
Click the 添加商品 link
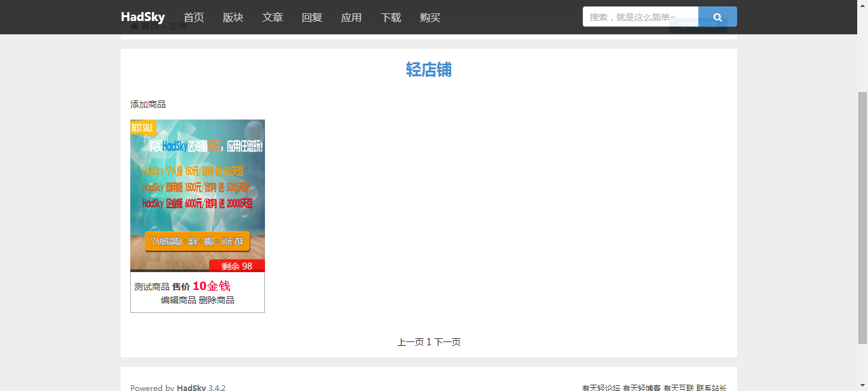[148, 104]
